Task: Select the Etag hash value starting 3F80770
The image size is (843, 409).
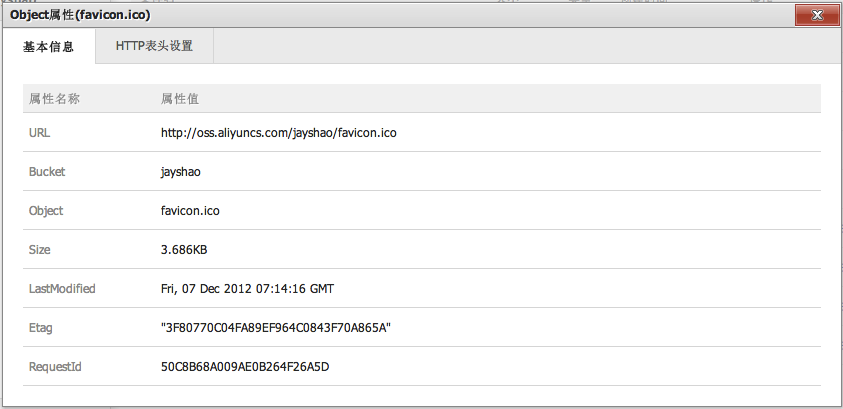Action: tap(275, 328)
